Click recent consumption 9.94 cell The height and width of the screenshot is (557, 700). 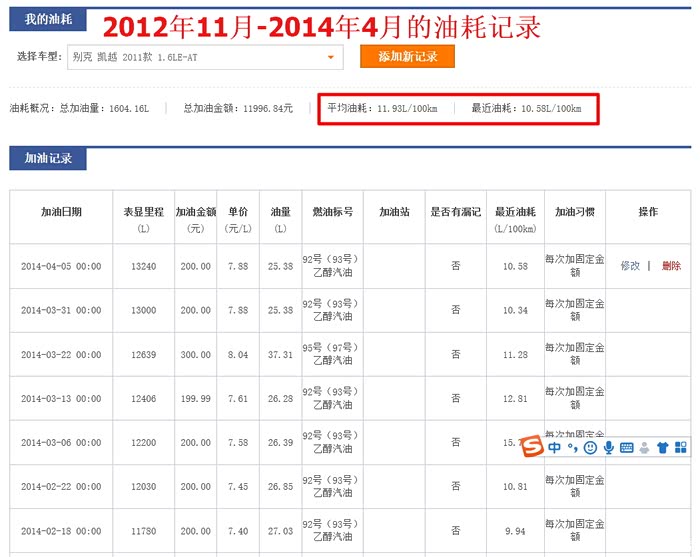click(x=515, y=531)
